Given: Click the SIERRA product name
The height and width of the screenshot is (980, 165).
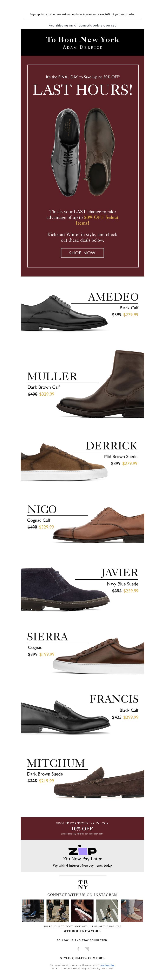Looking at the screenshot, I should click(47, 637).
